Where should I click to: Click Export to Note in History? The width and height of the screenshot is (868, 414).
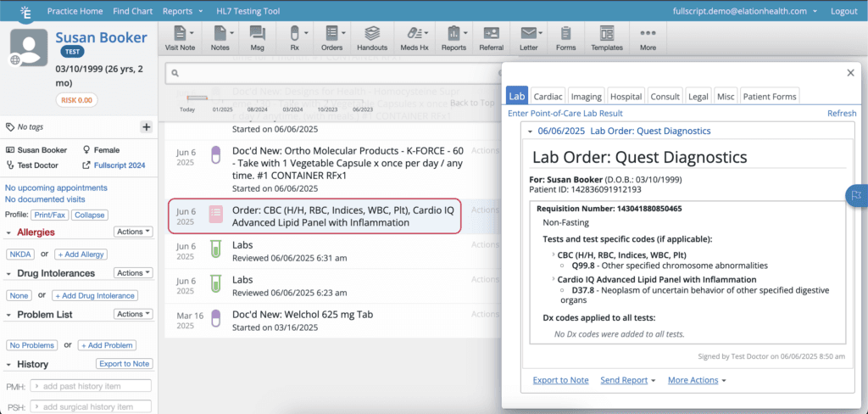pos(124,364)
